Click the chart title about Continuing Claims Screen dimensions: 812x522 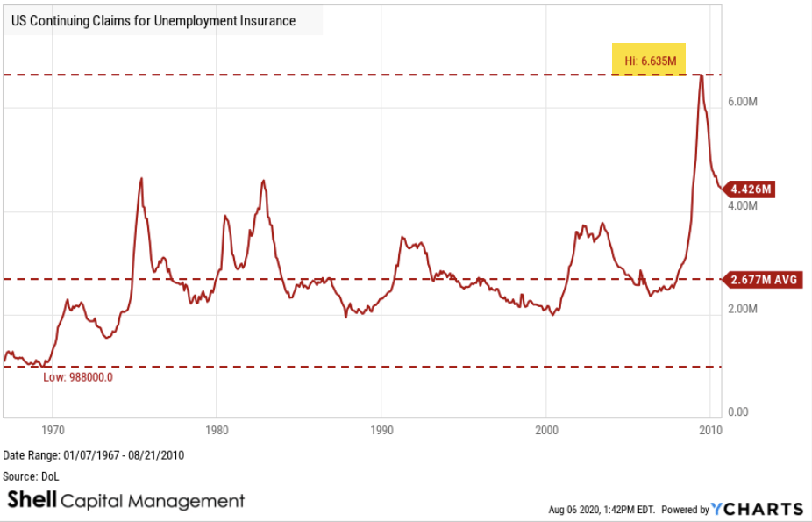coord(153,20)
